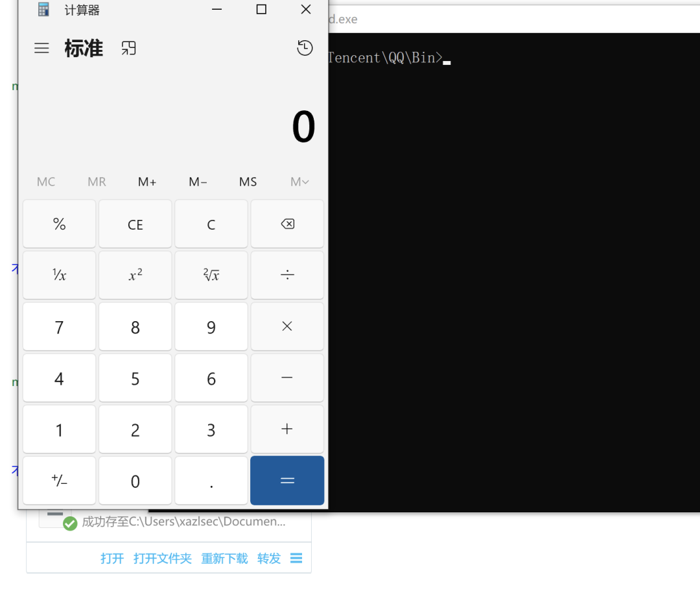Click the divide operator key

pos(287,275)
